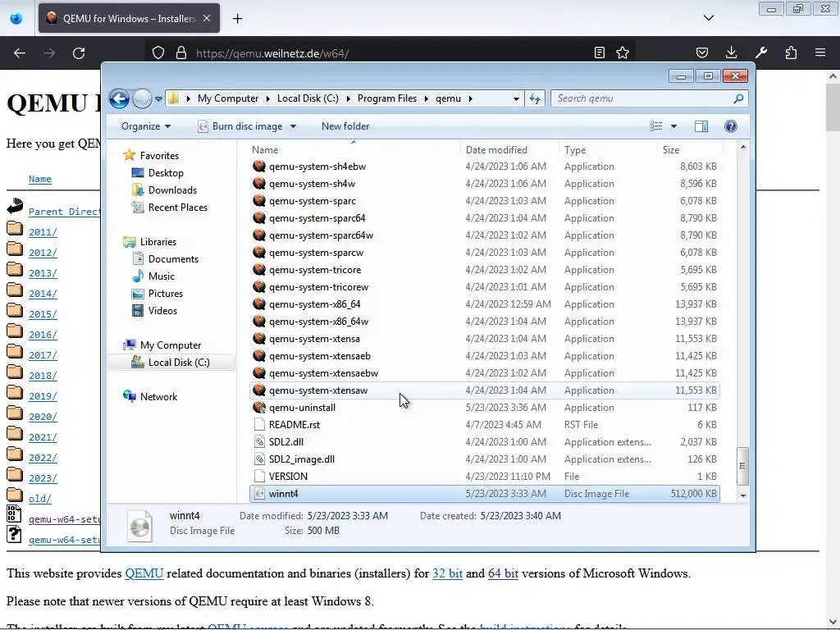Select qemu-system-x86_64 icon
The image size is (840, 630).
click(x=259, y=304)
